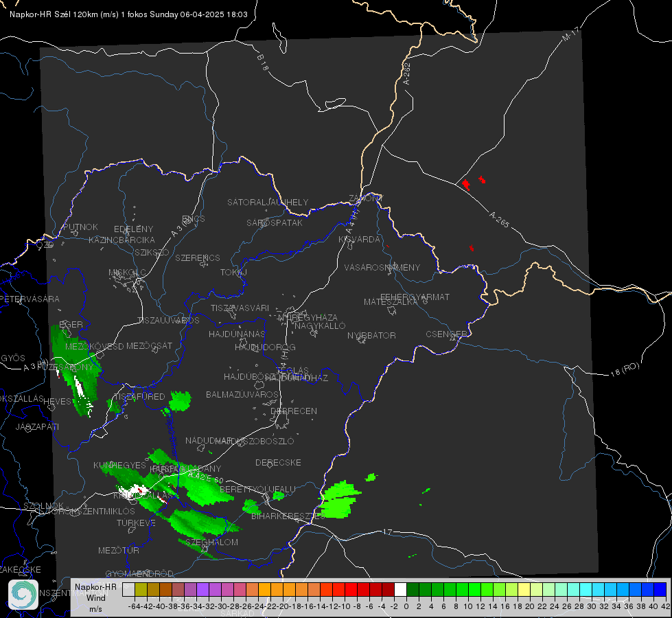Click the VÁSÁROSNAMÉNY label
This screenshot has height=618, width=672.
tap(382, 267)
